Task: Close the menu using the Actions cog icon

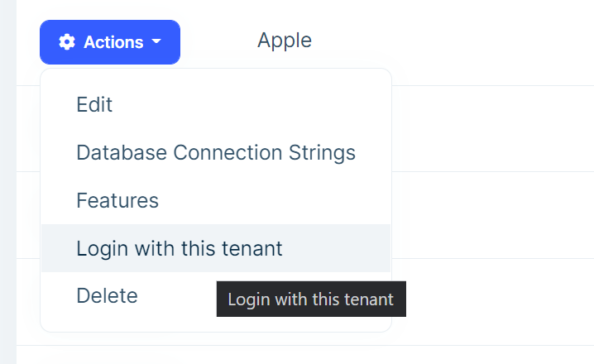Action: point(67,42)
